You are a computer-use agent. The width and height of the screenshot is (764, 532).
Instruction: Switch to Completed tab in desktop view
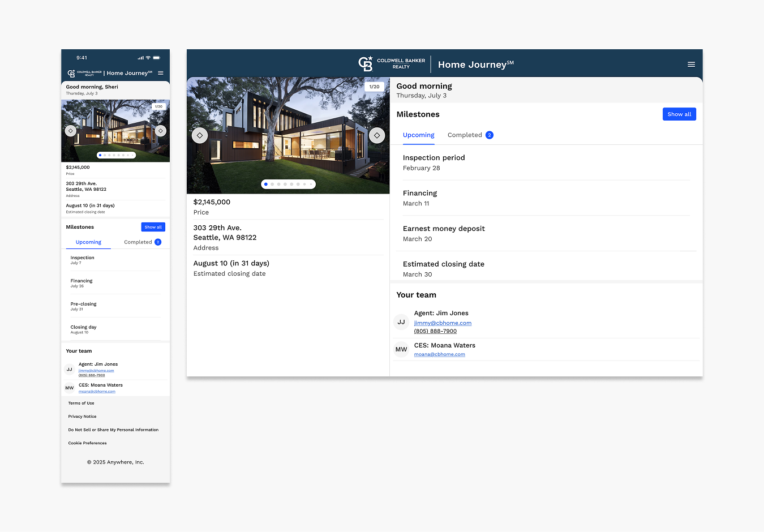coord(470,135)
